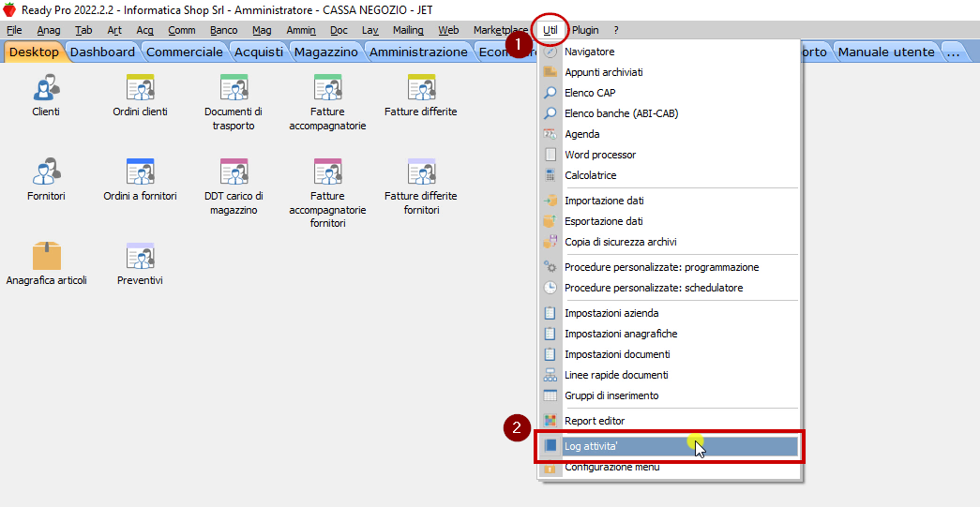Screen dimensions: 980x507
Task: Select Impostazioni azienda menu entry
Action: point(611,313)
